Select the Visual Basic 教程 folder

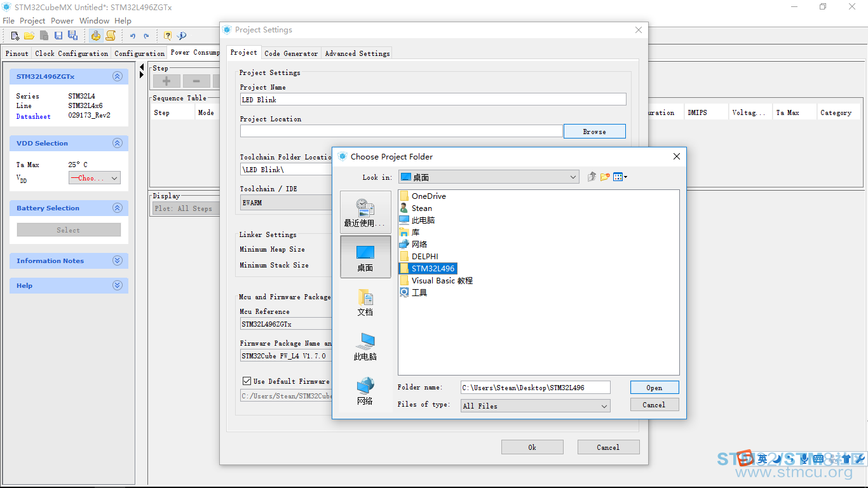(436, 281)
